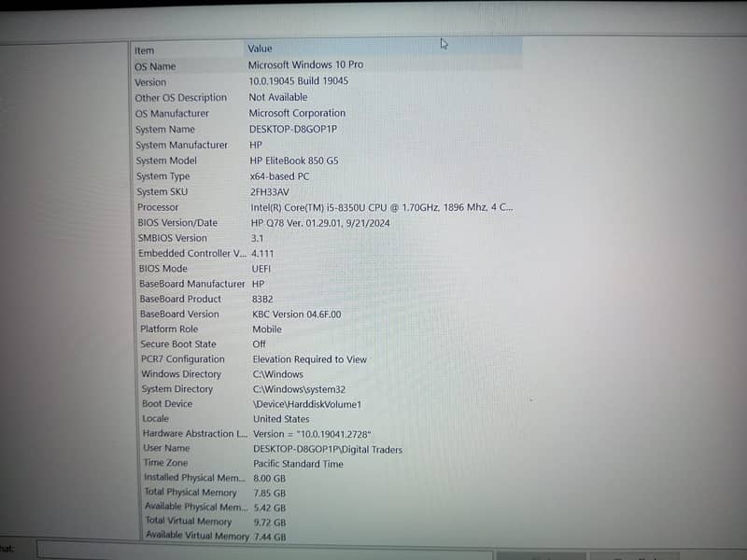Screen dimensions: 747x560
Task: Select the BIOS Mode row label
Action: (x=162, y=269)
